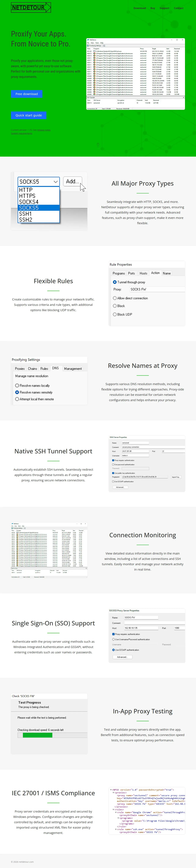196x868 pixels.
Task: Click the SOCKS5 Port field 1080
Action: coord(180,628)
